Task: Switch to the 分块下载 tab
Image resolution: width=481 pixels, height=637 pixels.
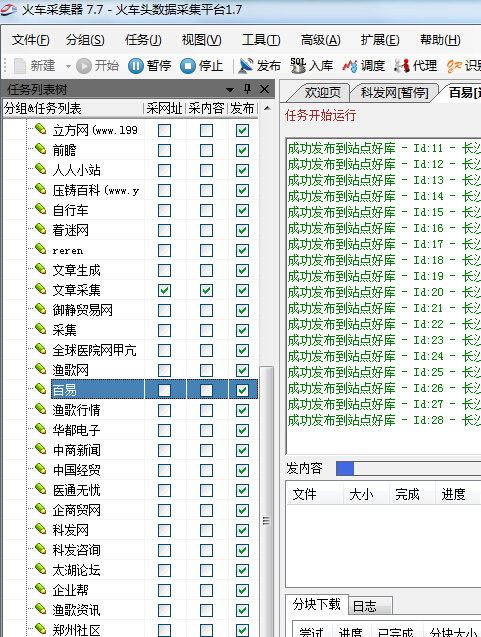Action: tap(316, 604)
